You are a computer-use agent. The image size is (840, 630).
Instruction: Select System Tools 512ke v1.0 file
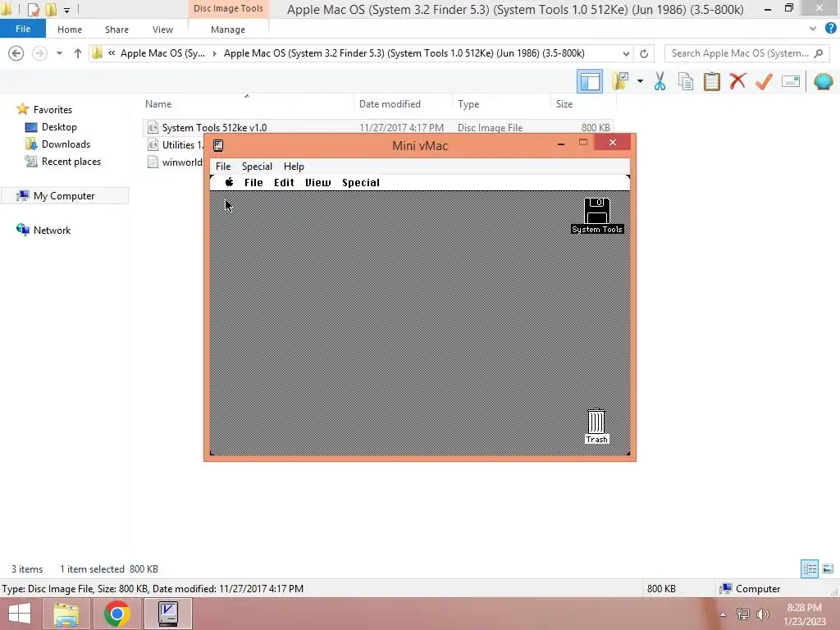pyautogui.click(x=378, y=127)
